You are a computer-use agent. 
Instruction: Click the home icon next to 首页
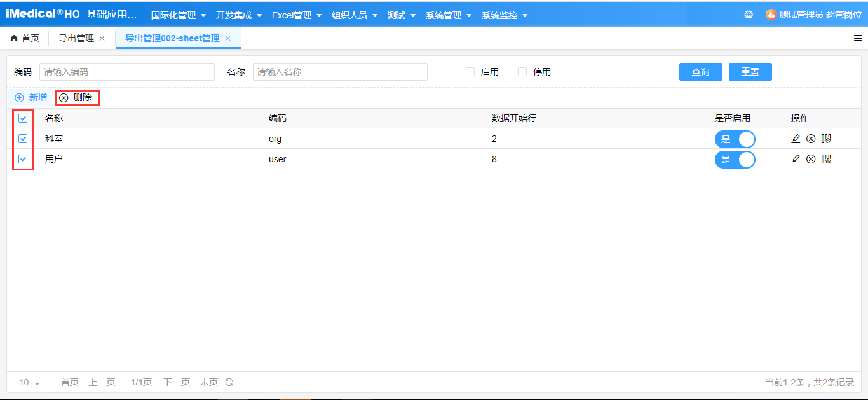click(15, 38)
